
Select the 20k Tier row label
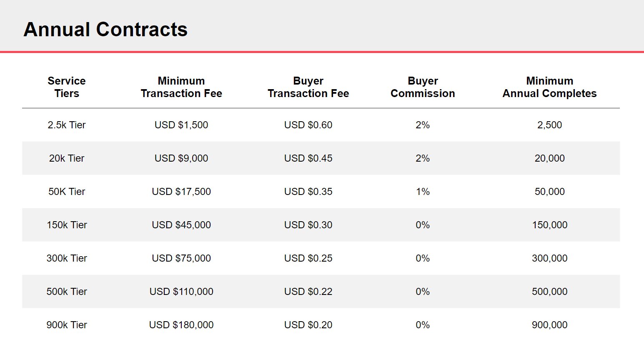pos(67,158)
